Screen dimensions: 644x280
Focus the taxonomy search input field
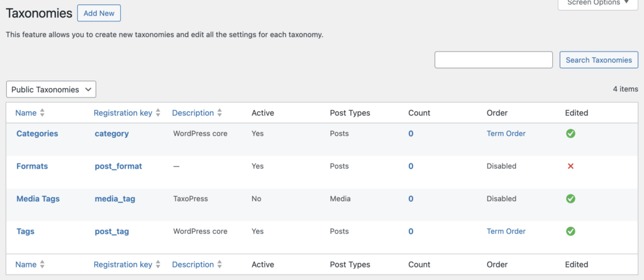(494, 60)
